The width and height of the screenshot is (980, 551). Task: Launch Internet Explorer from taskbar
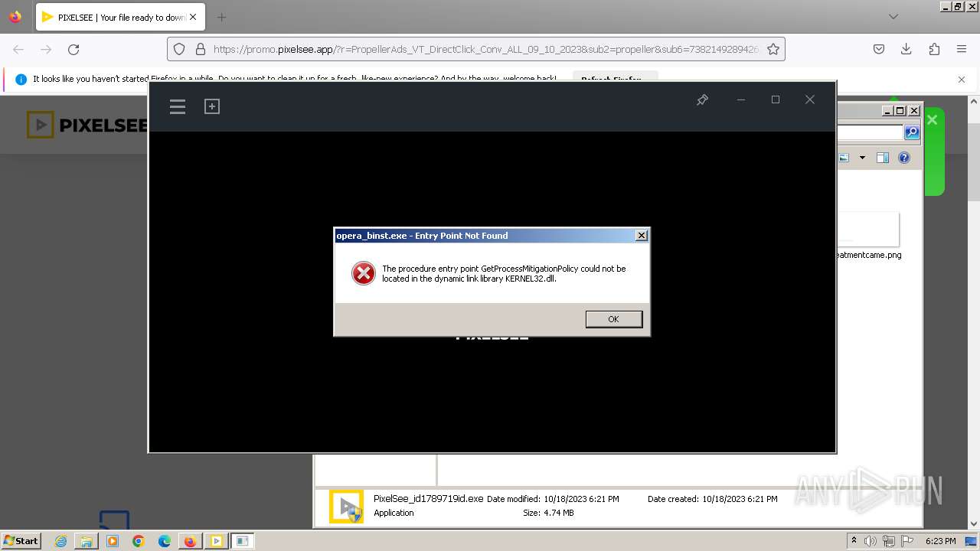click(x=60, y=541)
